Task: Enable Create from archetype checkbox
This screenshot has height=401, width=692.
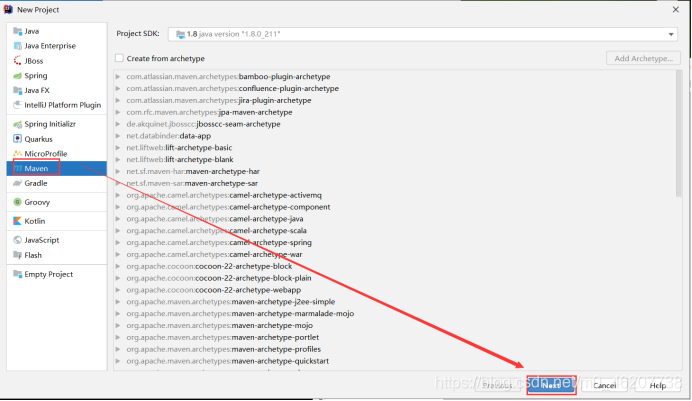Action: coord(119,58)
